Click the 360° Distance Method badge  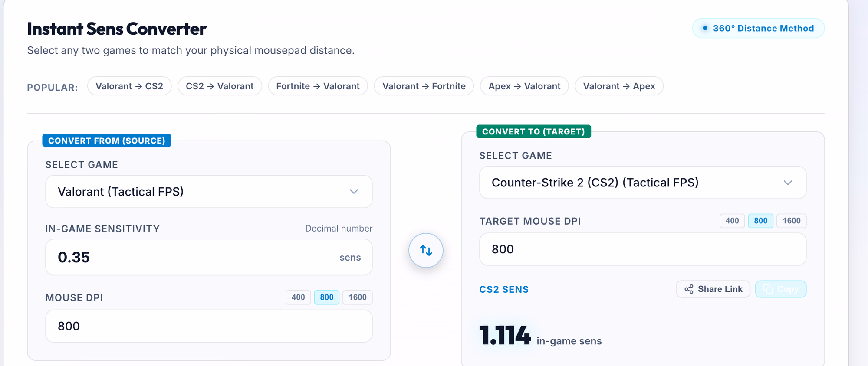tap(759, 28)
